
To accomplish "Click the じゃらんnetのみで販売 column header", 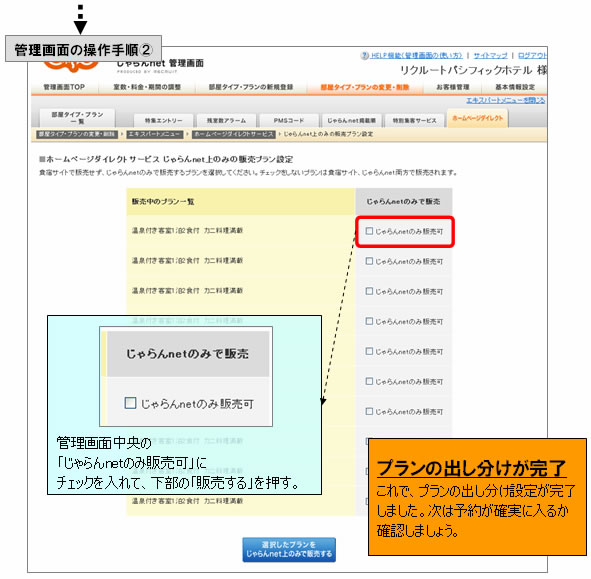I will pyautogui.click(x=403, y=202).
